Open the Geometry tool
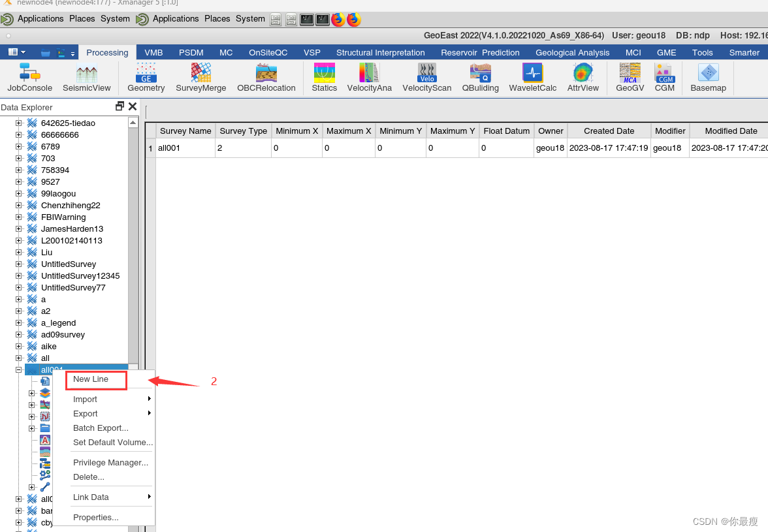This screenshot has height=532, width=768. pos(146,77)
